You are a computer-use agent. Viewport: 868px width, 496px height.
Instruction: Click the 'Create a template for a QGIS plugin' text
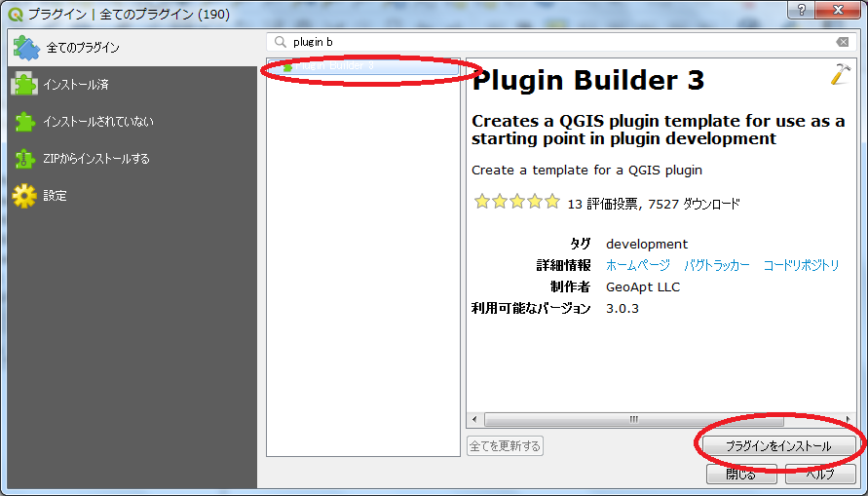(x=586, y=171)
